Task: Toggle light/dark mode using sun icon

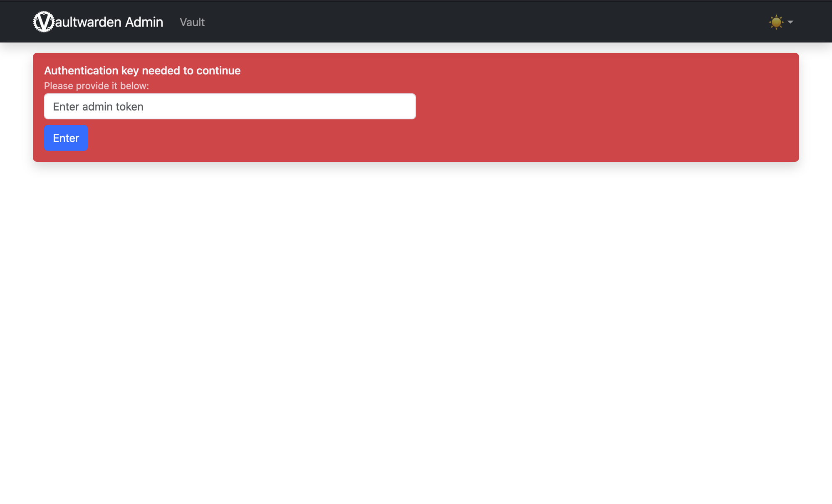Action: [x=776, y=22]
